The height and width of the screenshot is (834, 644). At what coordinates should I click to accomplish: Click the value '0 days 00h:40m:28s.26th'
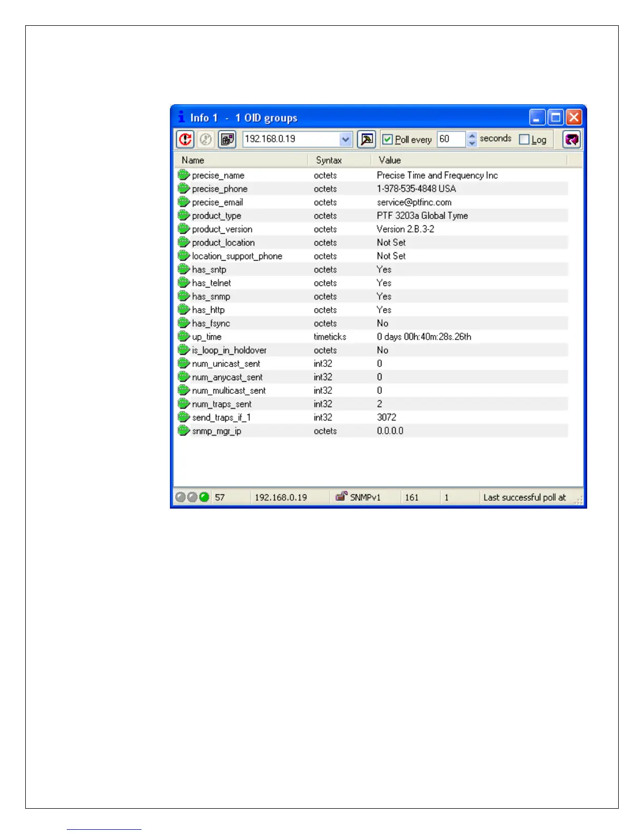click(424, 336)
